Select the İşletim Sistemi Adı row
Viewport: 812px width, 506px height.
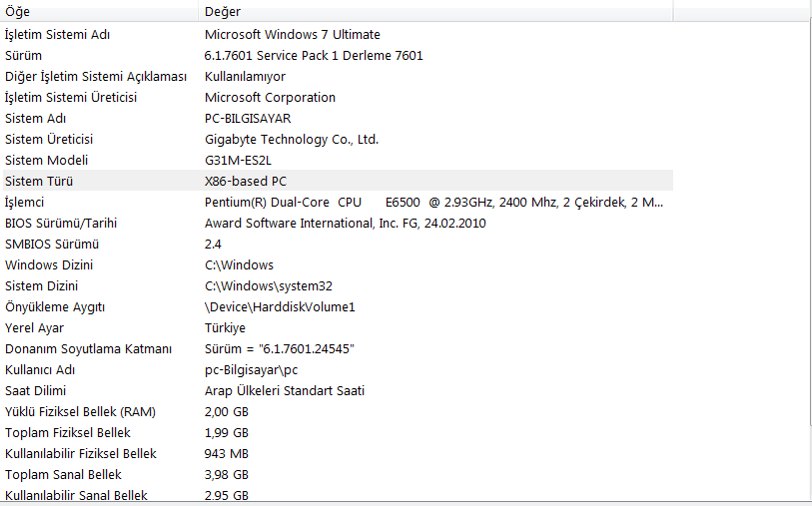[x=57, y=35]
